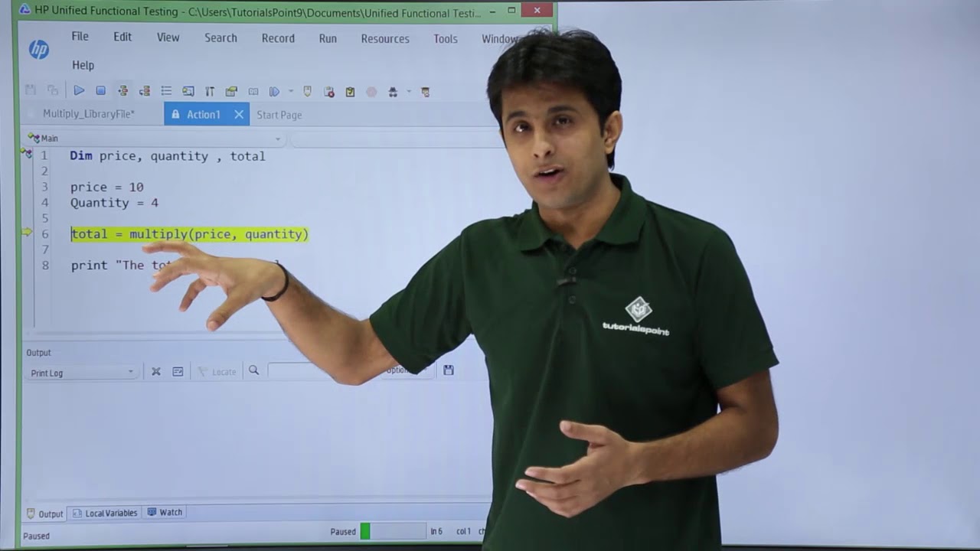980x551 pixels.
Task: Click line 1 'Dim price, quantity , total'
Action: pos(168,156)
